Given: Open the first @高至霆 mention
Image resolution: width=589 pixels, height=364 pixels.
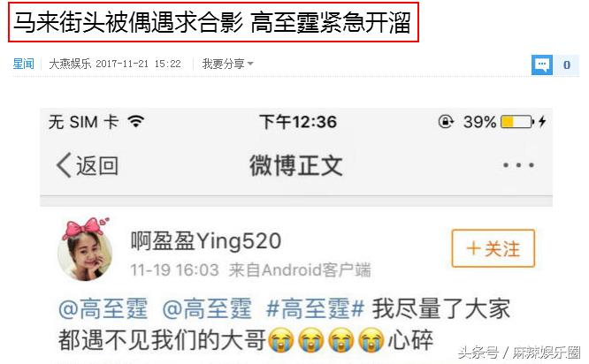Looking at the screenshot, I should pos(103,309).
